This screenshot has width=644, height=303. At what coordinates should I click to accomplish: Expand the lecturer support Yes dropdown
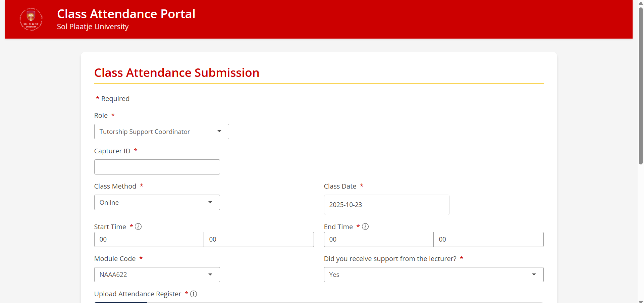click(433, 274)
